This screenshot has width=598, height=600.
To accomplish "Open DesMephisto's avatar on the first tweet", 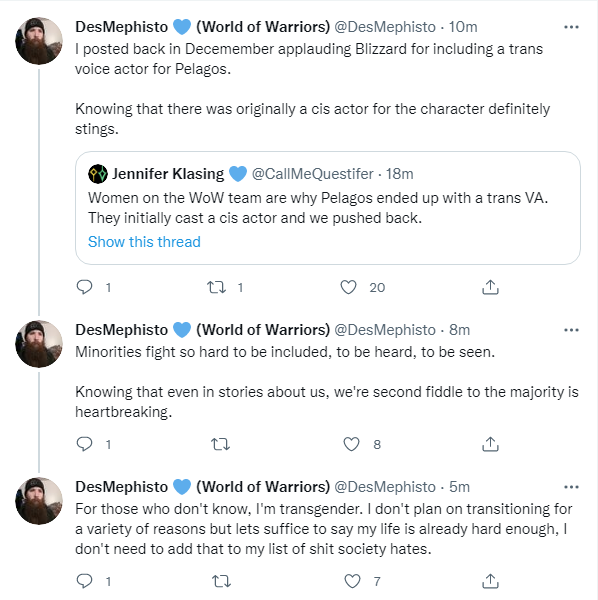I will point(39,41).
